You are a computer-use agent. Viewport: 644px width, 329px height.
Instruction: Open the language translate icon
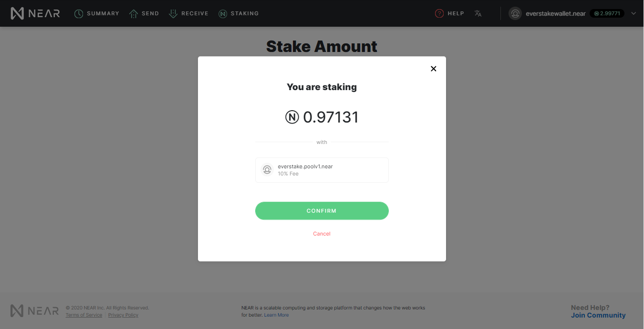(x=478, y=14)
